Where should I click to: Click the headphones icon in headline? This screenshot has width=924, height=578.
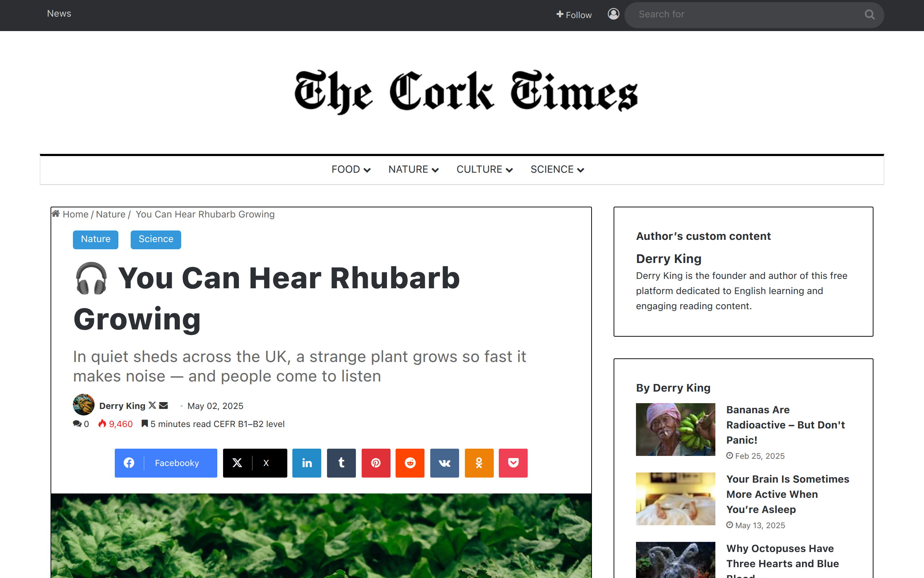[x=91, y=278]
